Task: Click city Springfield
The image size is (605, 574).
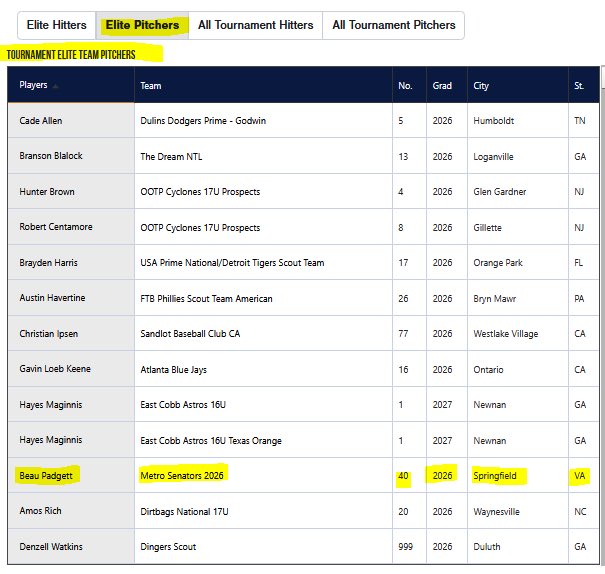Action: pyautogui.click(x=495, y=476)
